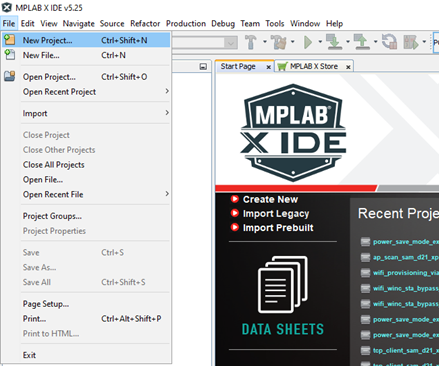Expand the project configuration combo box

(230, 43)
